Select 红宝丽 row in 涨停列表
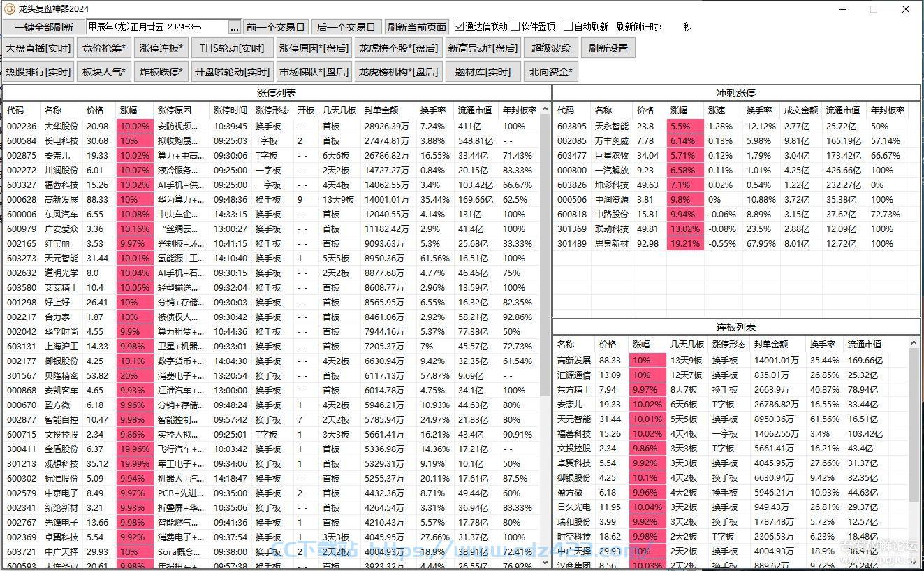The width and height of the screenshot is (924, 571). 271,244
